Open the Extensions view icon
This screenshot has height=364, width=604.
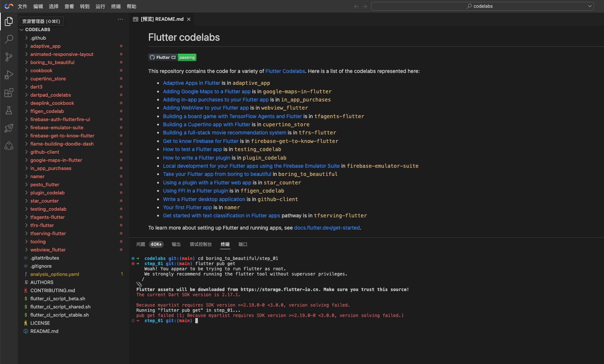[9, 92]
